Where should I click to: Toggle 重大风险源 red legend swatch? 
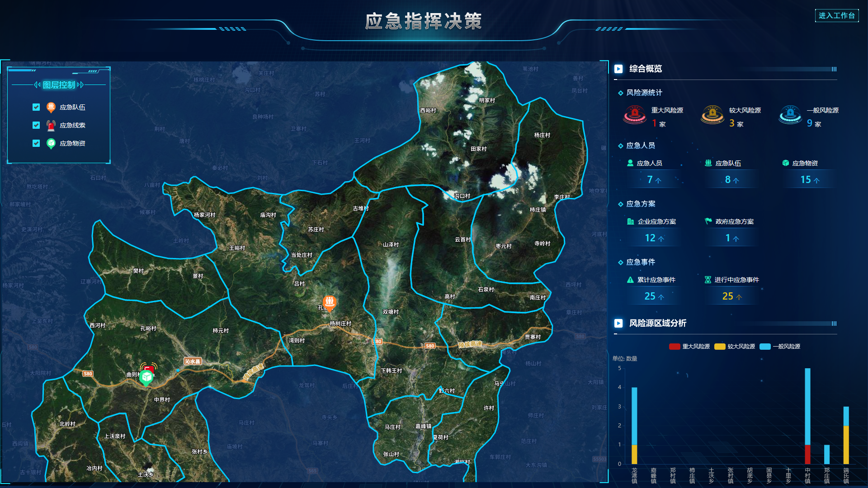675,347
